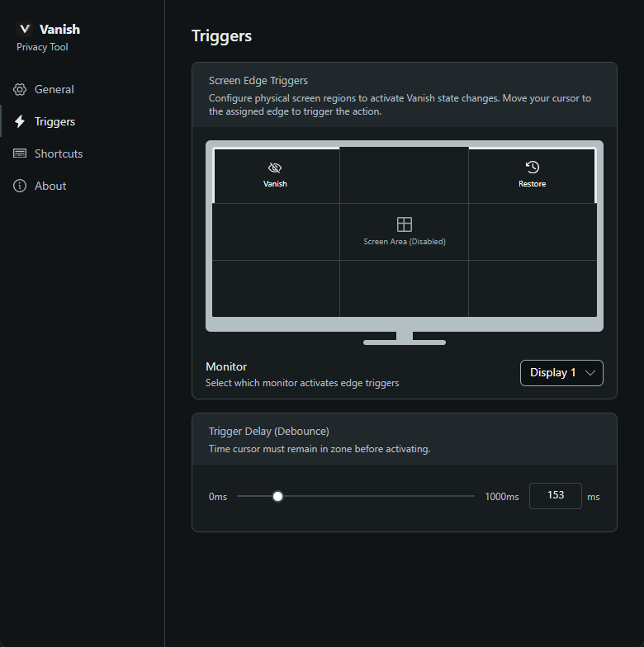
Task: Click the 'Restore' label in top-right zone
Action: [532, 184]
